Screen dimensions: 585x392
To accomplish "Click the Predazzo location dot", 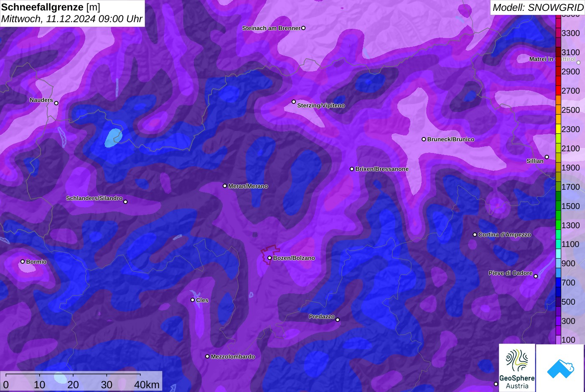I will 338,320.
